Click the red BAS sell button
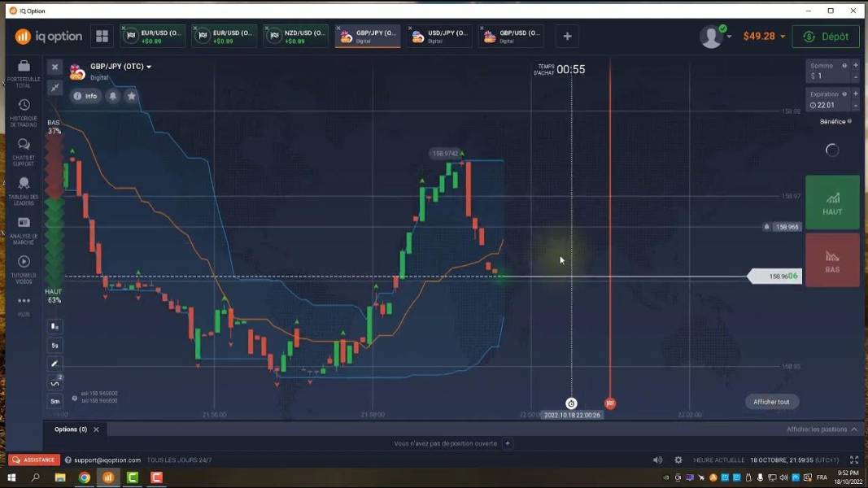 832,260
